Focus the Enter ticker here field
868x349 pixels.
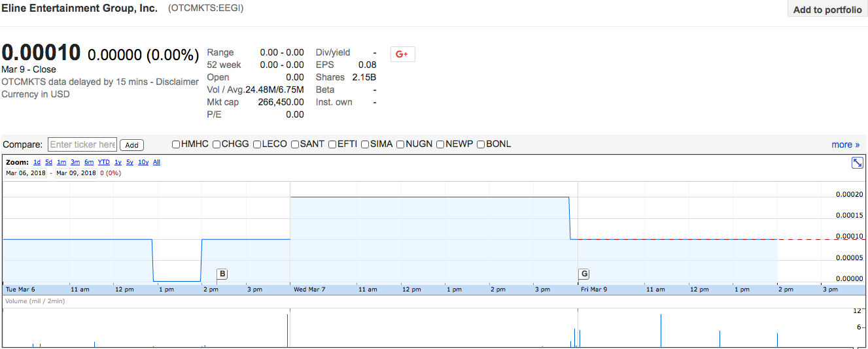point(82,144)
